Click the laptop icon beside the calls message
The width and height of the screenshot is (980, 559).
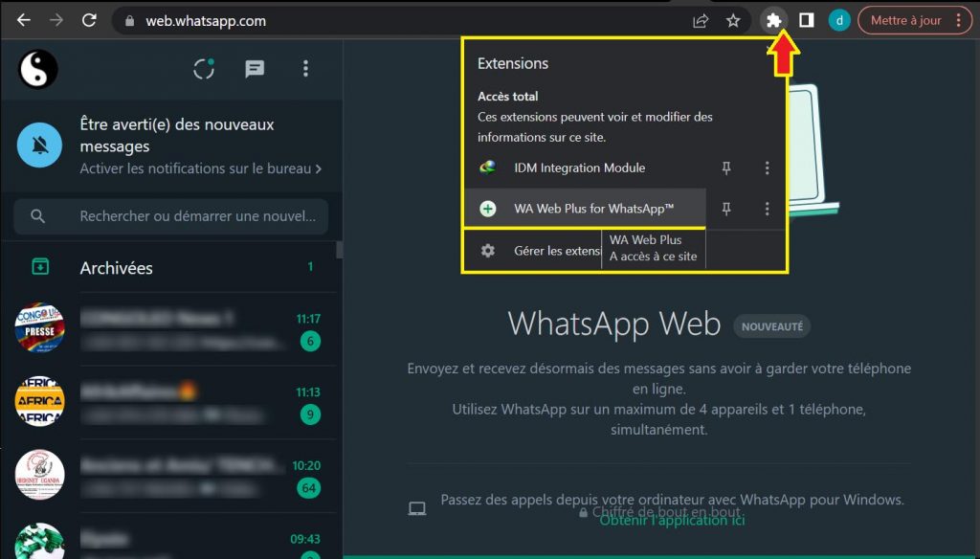pyautogui.click(x=417, y=508)
